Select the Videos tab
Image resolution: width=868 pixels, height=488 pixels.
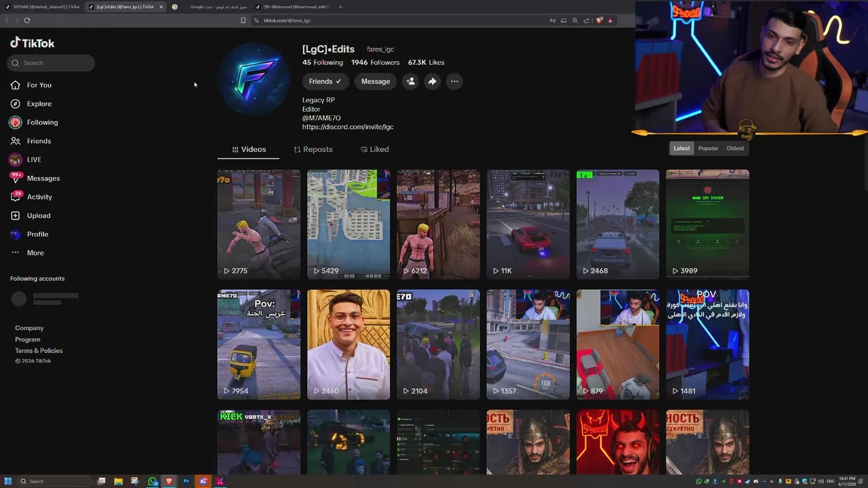coord(248,149)
